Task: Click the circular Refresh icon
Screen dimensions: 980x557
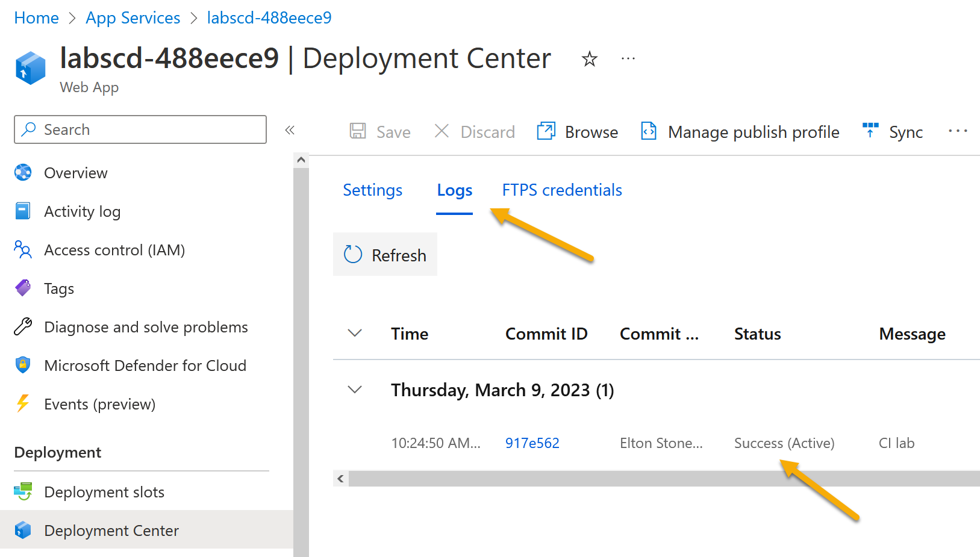Action: (353, 254)
